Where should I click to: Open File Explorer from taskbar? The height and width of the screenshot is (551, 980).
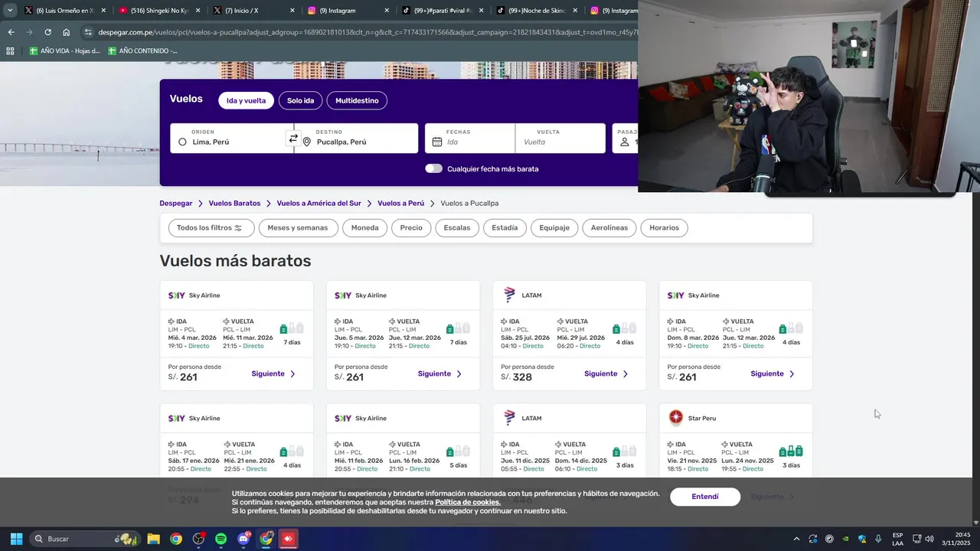click(x=153, y=539)
